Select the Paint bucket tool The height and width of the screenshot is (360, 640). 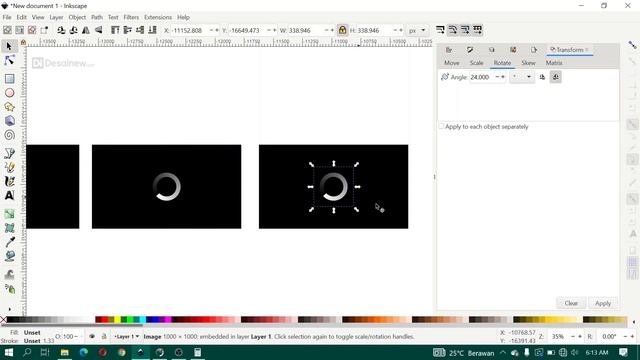pos(9,256)
